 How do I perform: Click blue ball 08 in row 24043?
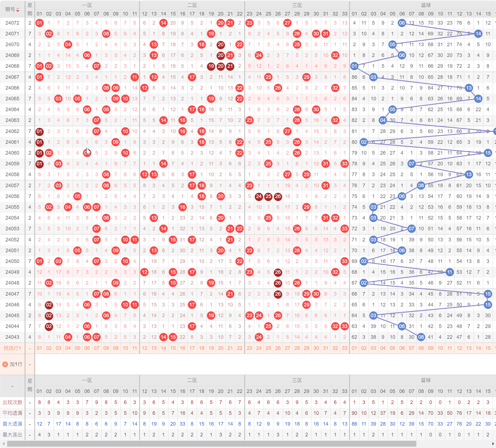click(x=421, y=337)
